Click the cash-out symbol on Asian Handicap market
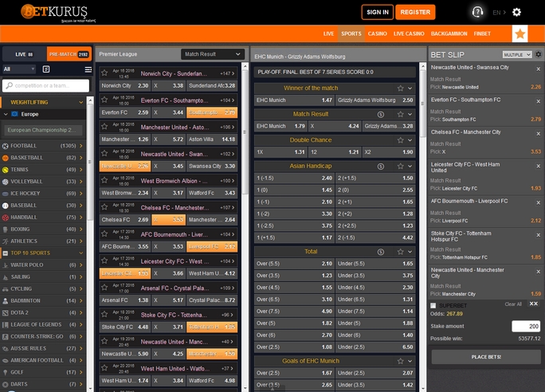The width and height of the screenshot is (545, 392). [381, 167]
